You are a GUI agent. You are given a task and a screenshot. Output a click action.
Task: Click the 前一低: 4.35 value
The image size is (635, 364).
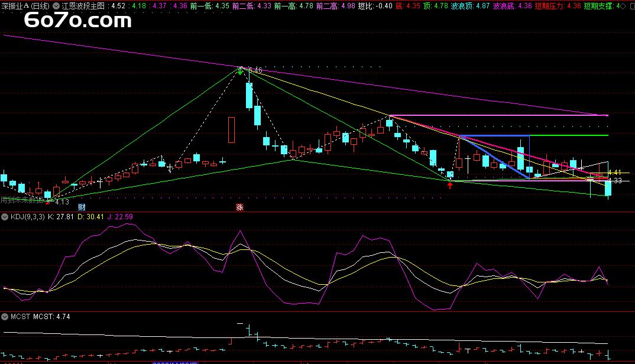(209, 6)
